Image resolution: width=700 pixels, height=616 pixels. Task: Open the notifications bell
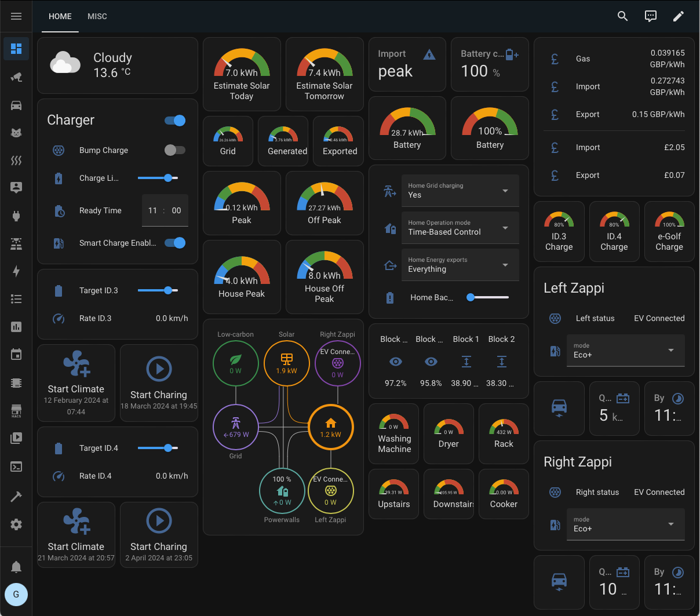[x=16, y=567]
